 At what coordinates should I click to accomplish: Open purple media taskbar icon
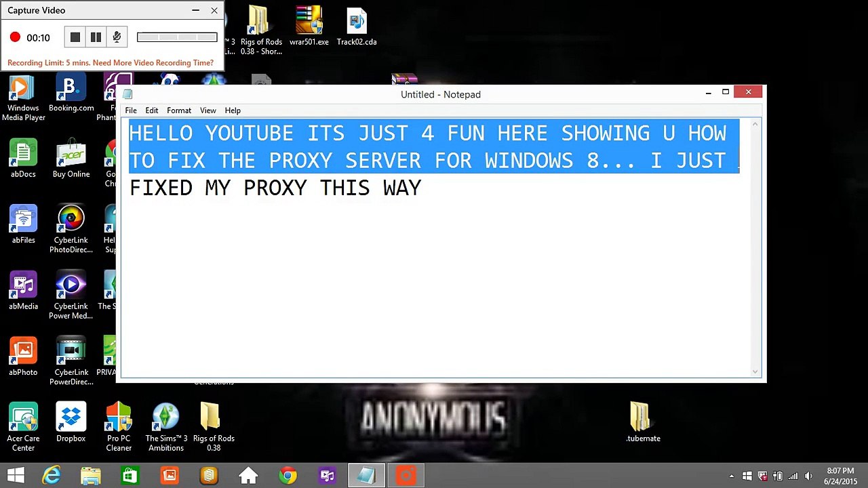pyautogui.click(x=328, y=476)
